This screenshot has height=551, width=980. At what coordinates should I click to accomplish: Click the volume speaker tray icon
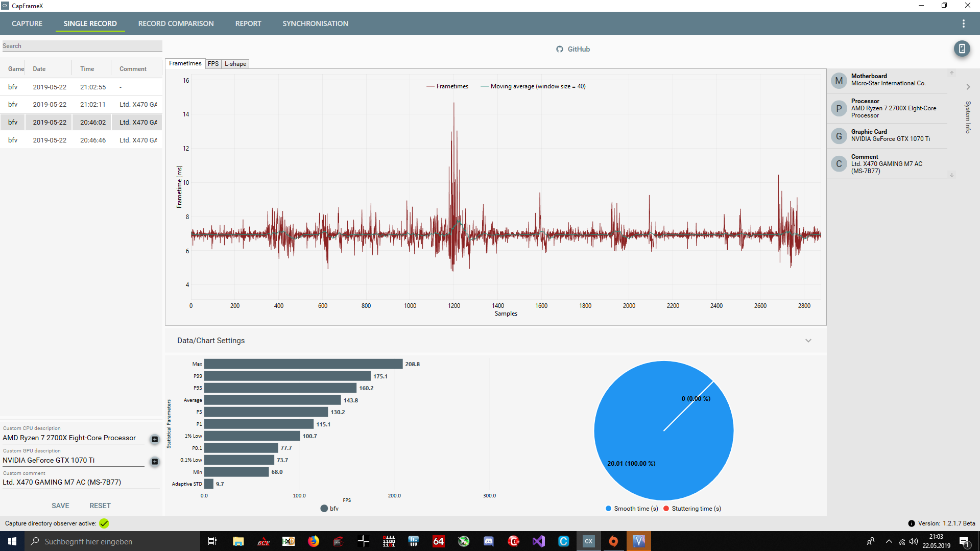pos(913,541)
